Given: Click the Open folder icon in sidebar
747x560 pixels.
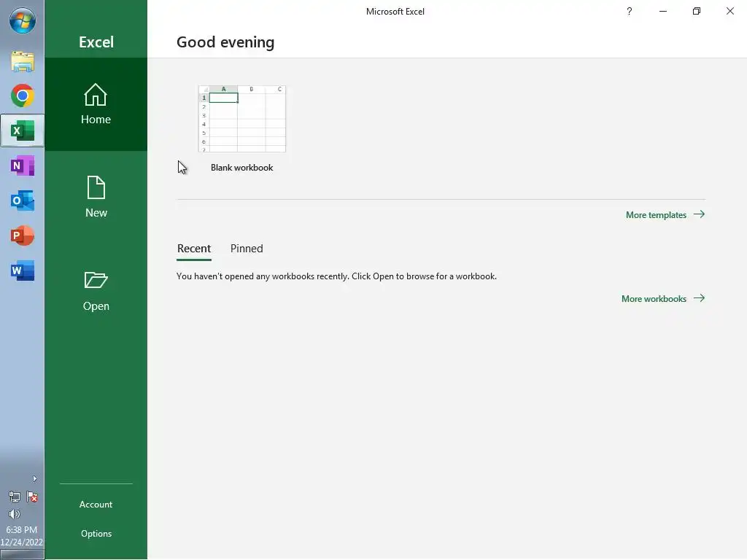Looking at the screenshot, I should coord(96,280).
